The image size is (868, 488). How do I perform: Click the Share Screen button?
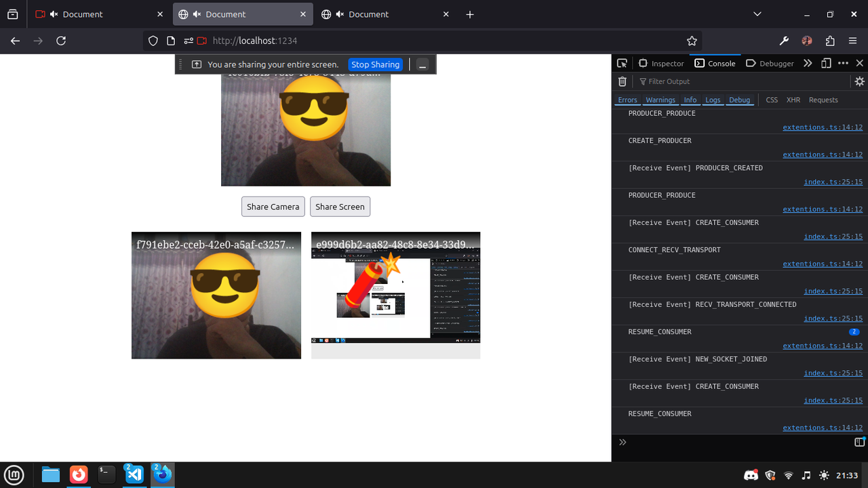[x=340, y=207]
